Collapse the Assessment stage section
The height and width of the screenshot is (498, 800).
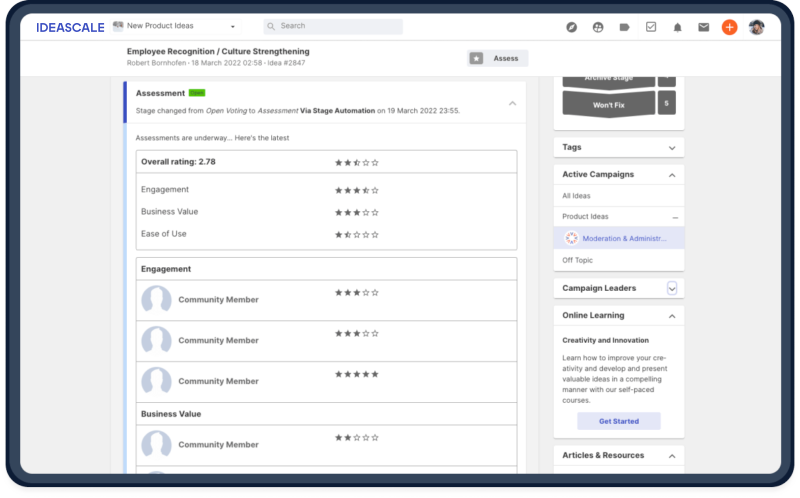point(512,103)
